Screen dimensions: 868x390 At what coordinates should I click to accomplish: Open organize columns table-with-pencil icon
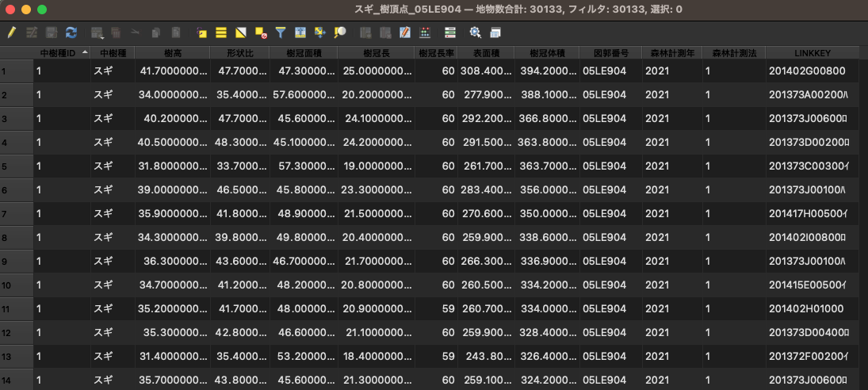pos(404,32)
